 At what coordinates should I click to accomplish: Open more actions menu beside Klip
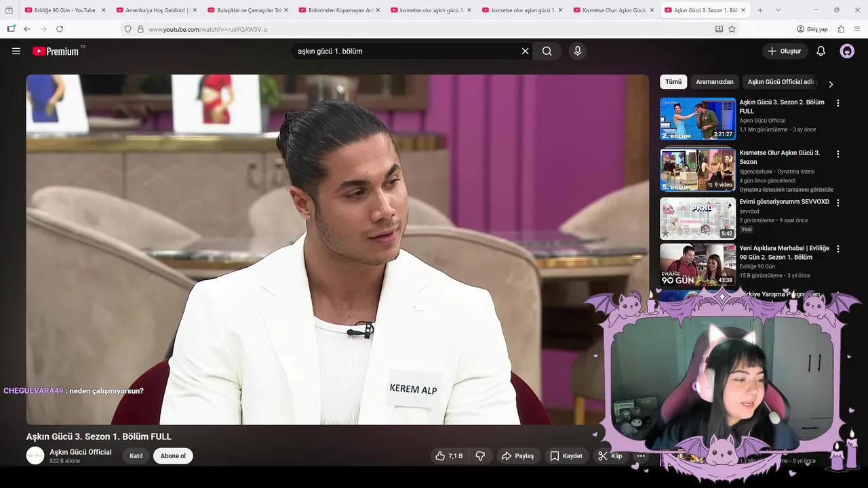640,456
